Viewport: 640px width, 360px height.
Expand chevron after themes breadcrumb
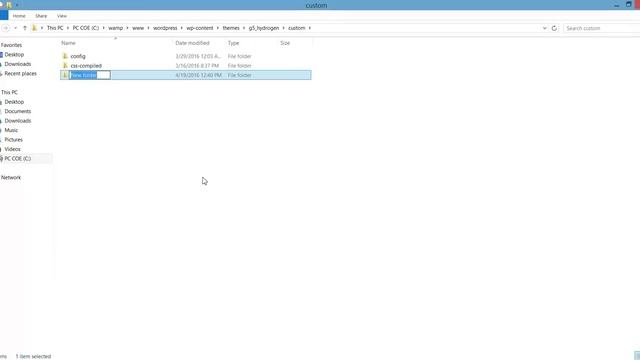point(244,28)
